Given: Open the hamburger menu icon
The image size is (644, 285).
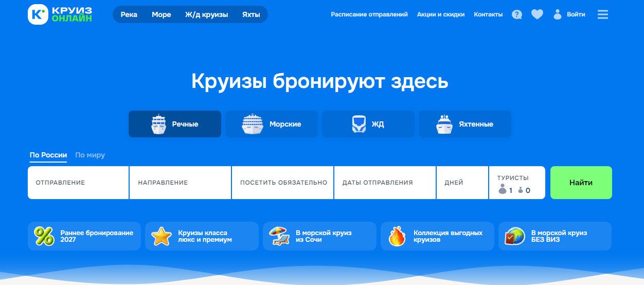Looking at the screenshot, I should click(x=603, y=14).
